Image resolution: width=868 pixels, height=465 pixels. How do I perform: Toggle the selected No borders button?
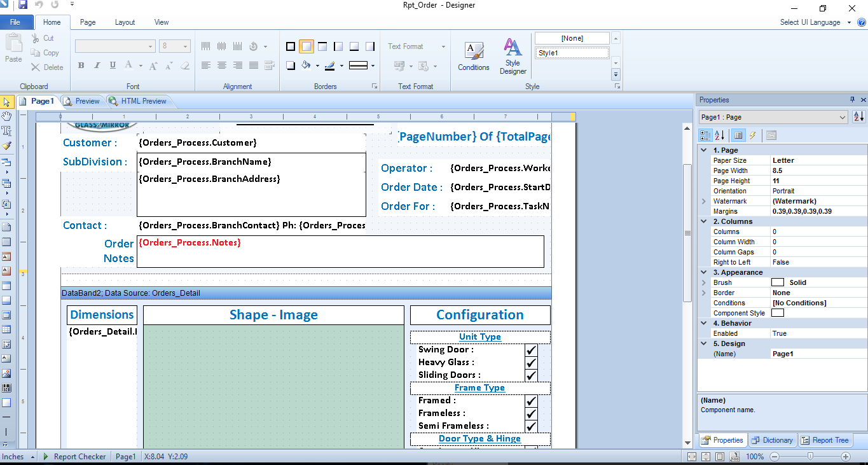coord(307,46)
